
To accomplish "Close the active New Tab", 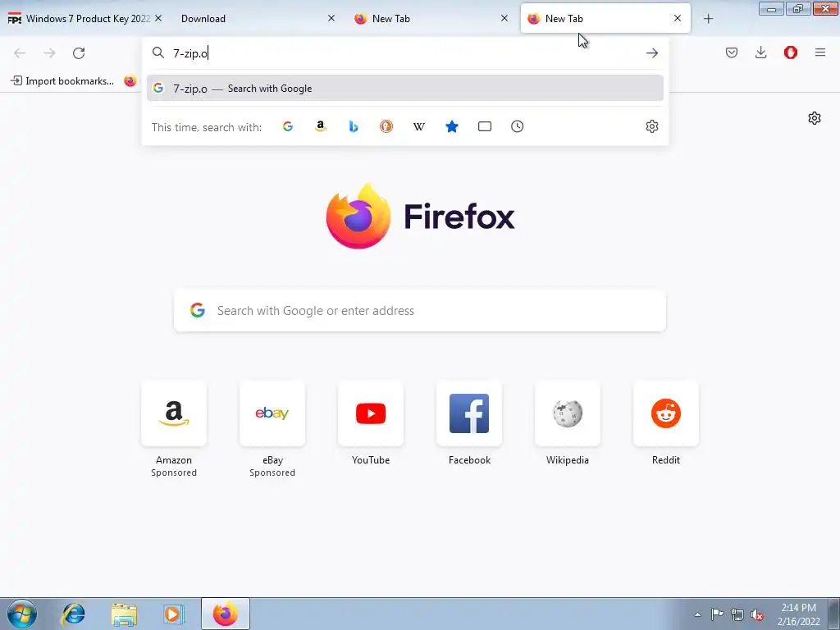I will click(677, 18).
